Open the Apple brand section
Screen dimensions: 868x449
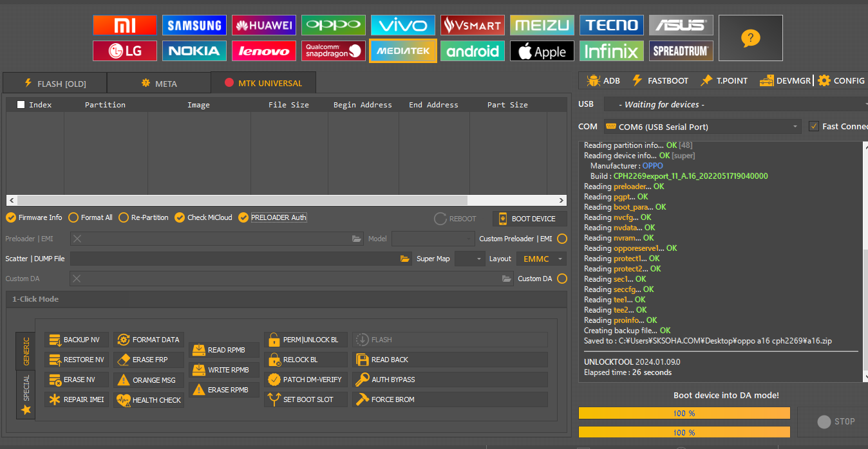542,51
